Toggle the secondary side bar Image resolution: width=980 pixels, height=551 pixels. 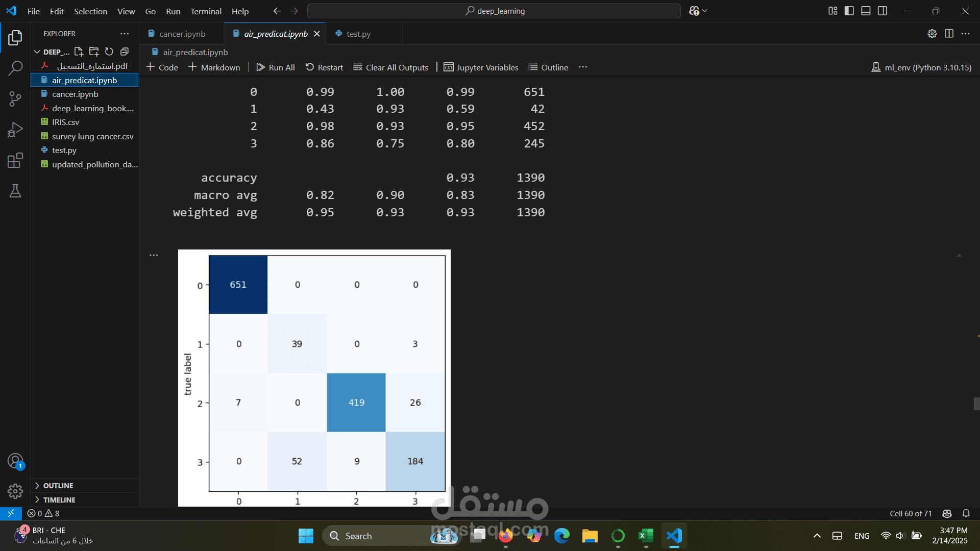pos(883,11)
